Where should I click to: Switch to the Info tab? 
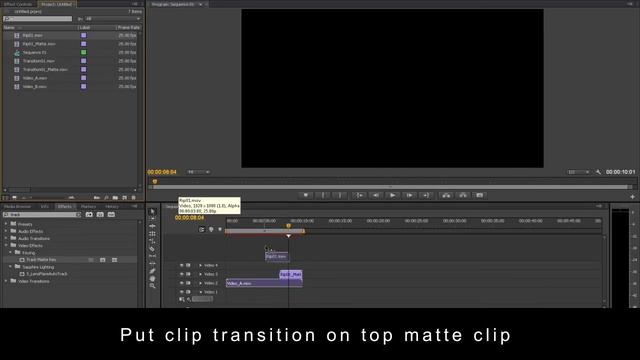pyautogui.click(x=44, y=207)
